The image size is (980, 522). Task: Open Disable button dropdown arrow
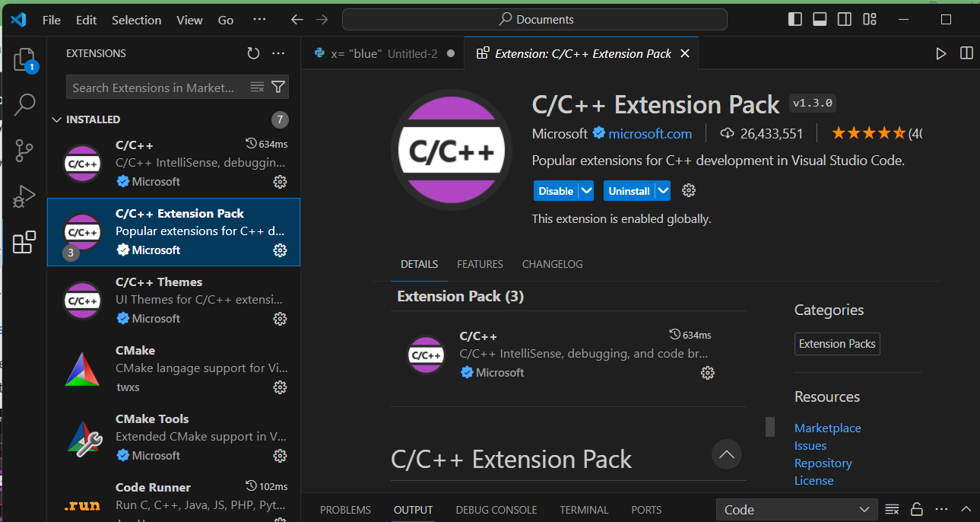(586, 191)
